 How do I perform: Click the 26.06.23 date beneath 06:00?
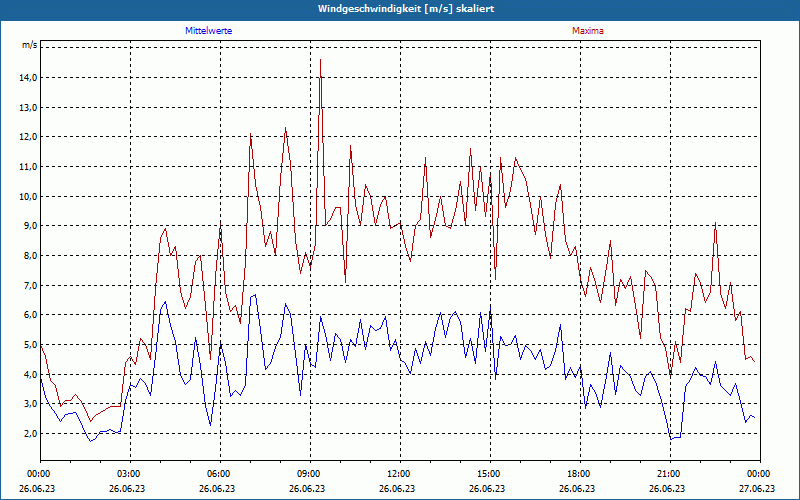click(x=217, y=488)
